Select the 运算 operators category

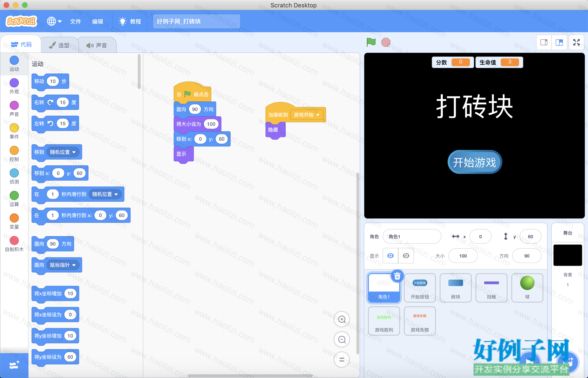click(x=14, y=199)
